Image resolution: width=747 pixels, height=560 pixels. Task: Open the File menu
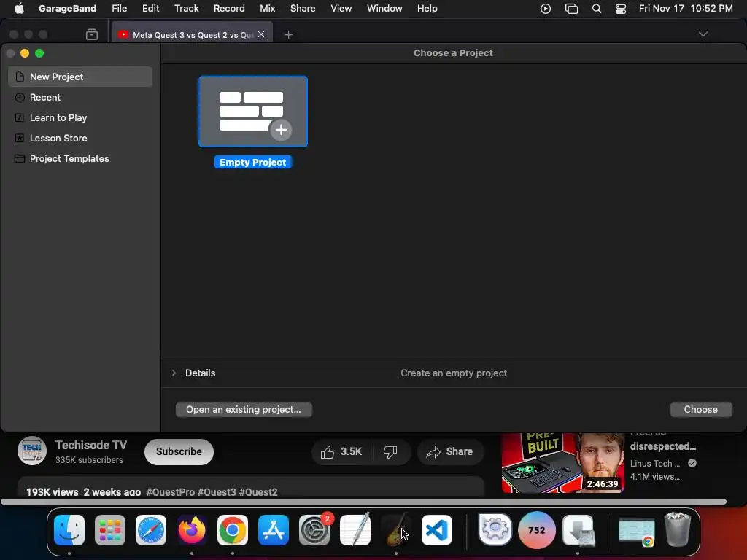[119, 9]
